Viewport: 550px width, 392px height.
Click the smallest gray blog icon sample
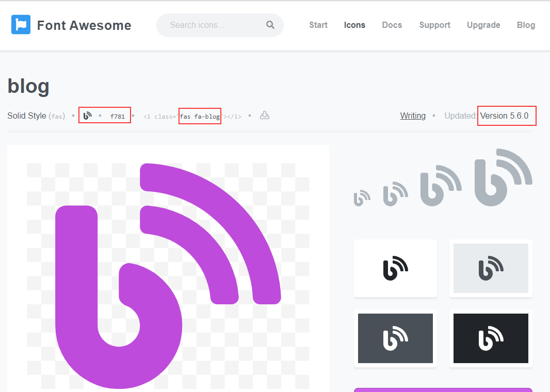[x=362, y=198]
